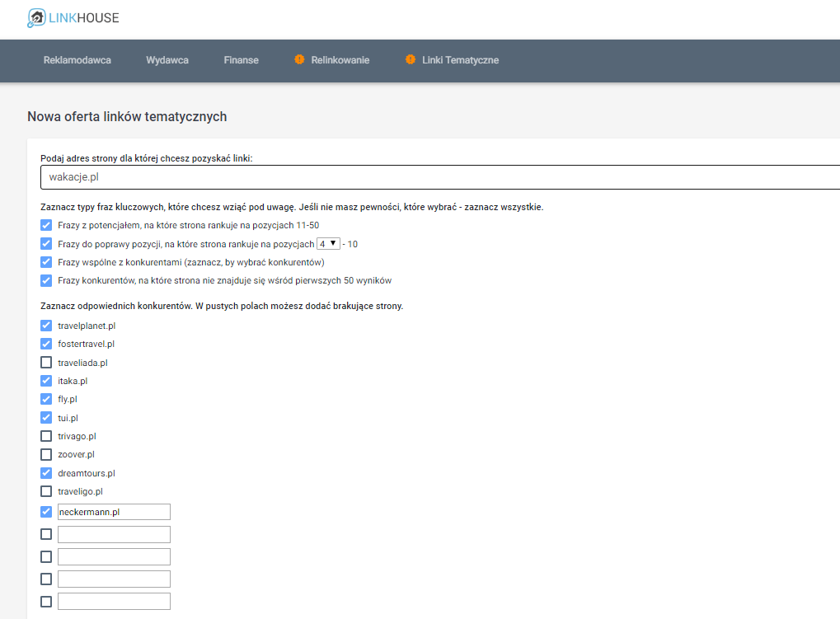840x619 pixels.
Task: Uncheck itaka.pl competitor
Action: 46,381
